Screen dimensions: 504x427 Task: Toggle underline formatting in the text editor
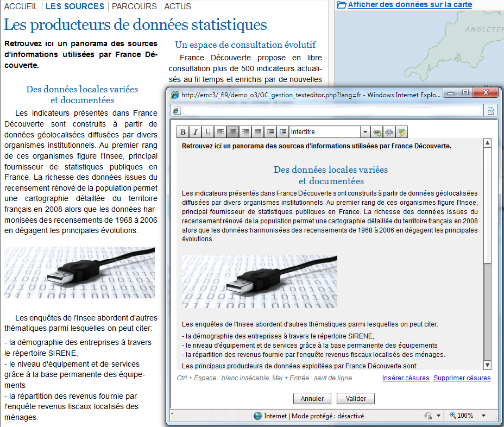[x=208, y=132]
